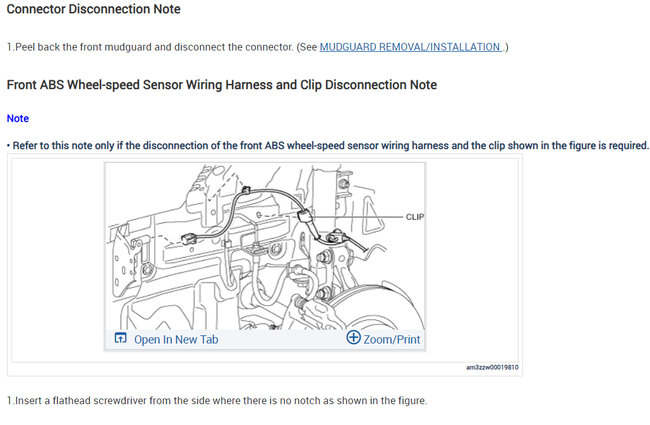
Task: Click the "Connector Disconnection Note" heading
Action: coord(94,9)
